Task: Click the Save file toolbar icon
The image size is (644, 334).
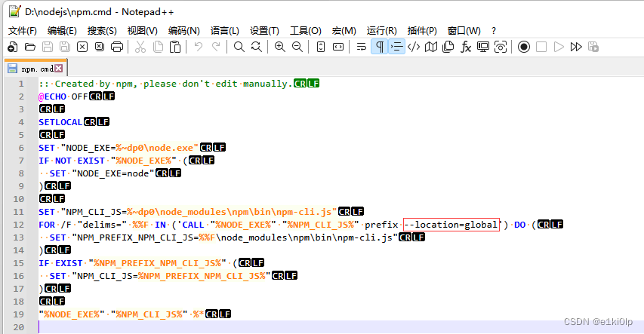Action: pyautogui.click(x=48, y=47)
